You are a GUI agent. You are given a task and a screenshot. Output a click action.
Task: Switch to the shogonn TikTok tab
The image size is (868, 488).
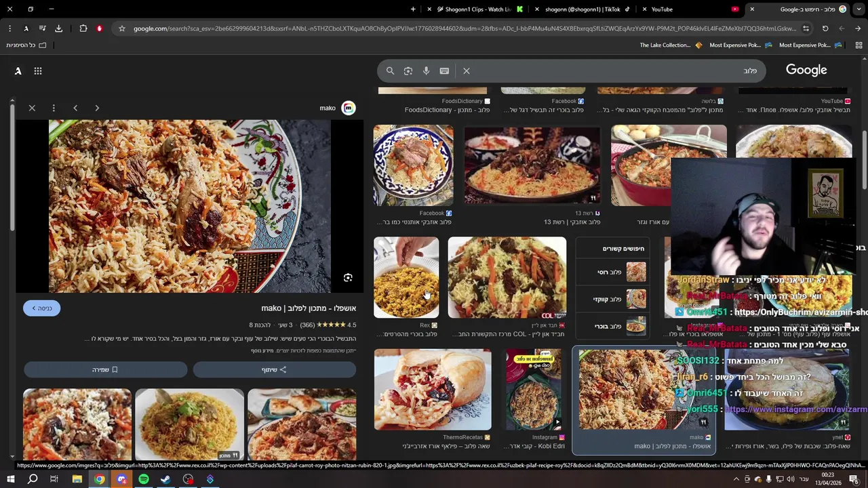[583, 9]
